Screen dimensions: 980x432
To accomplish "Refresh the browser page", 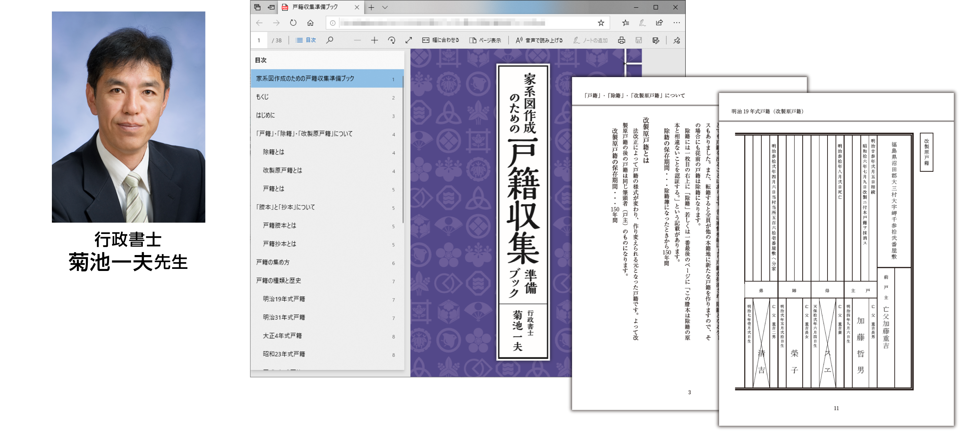I will click(293, 23).
